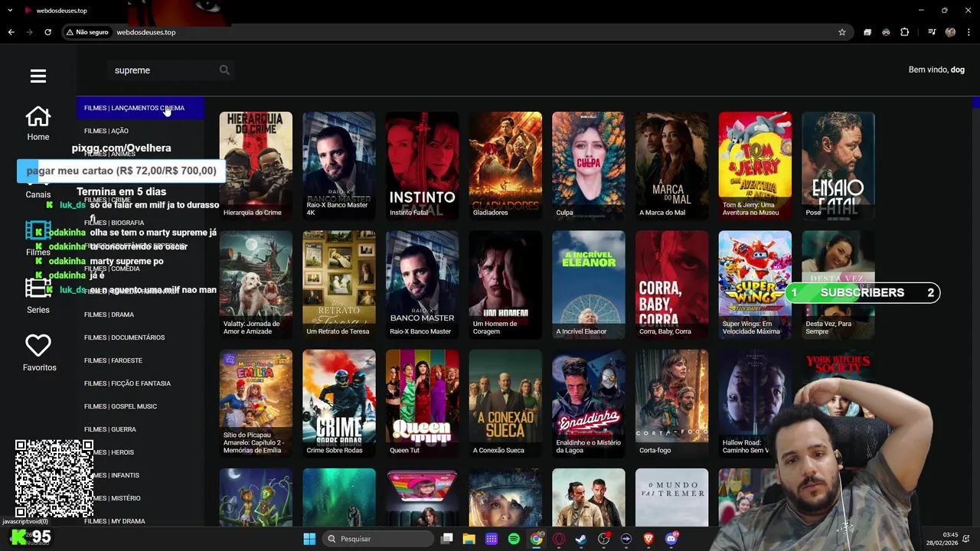This screenshot has height=551, width=980.
Task: Reload the page in the browser
Action: pos(47,32)
